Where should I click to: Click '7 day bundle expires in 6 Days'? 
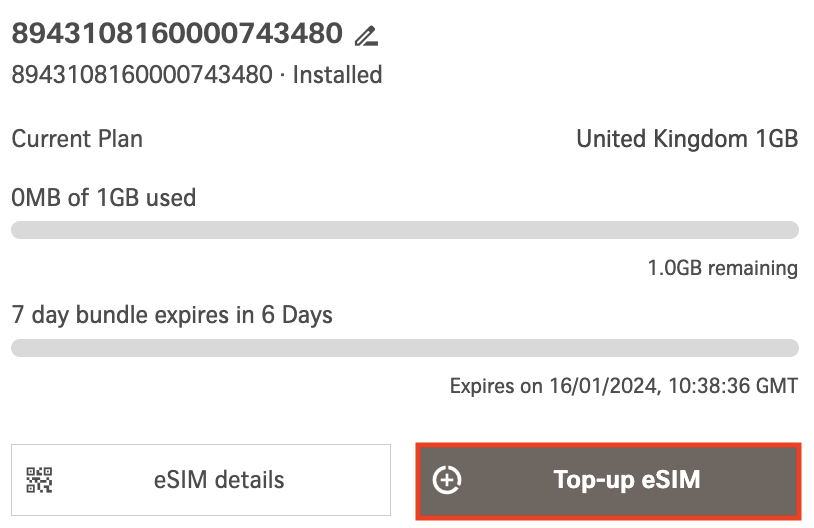tap(171, 315)
